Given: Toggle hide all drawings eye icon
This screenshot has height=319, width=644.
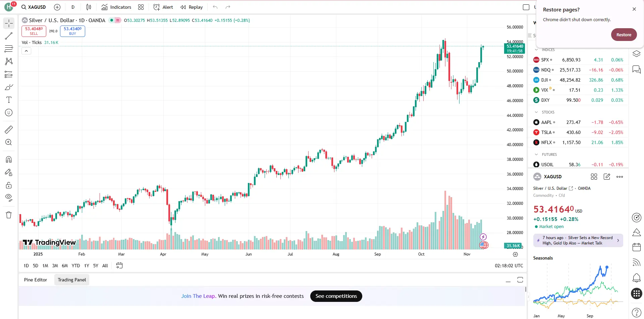Looking at the screenshot, I should 9,197.
